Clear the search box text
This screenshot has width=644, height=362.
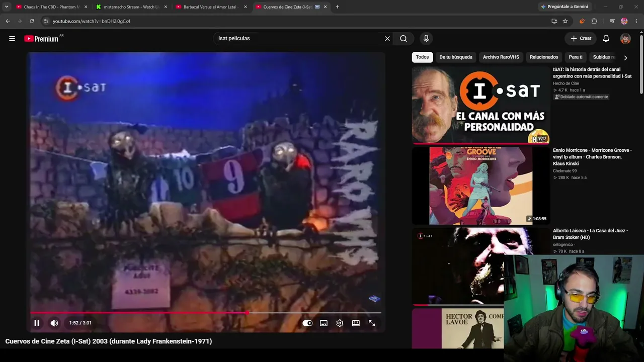pyautogui.click(x=387, y=38)
